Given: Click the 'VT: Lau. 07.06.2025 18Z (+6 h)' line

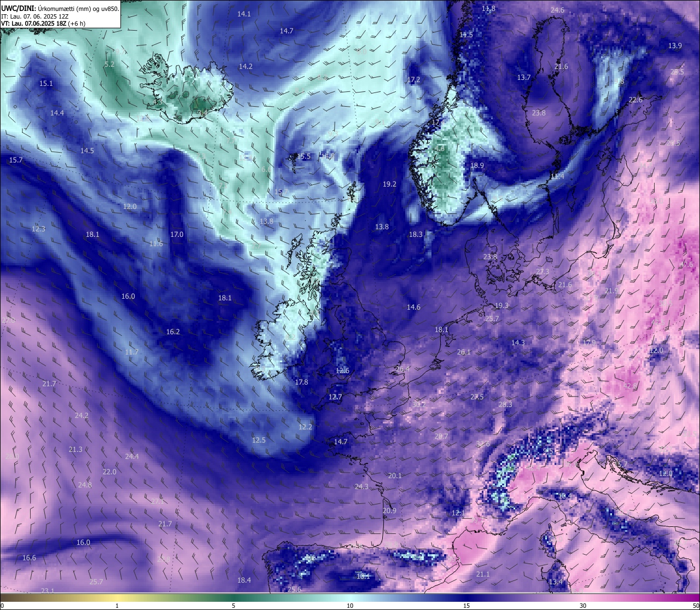Looking at the screenshot, I should coord(43,24).
